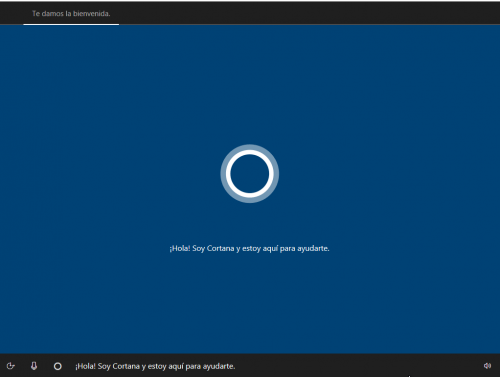Toggle Cortana listening via microphone icon
Image resolution: width=500 pixels, height=377 pixels.
[x=34, y=366]
